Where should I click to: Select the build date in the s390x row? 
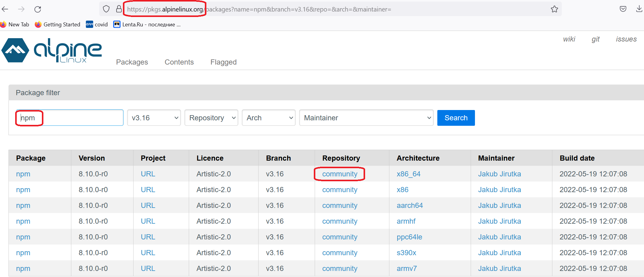593,253
